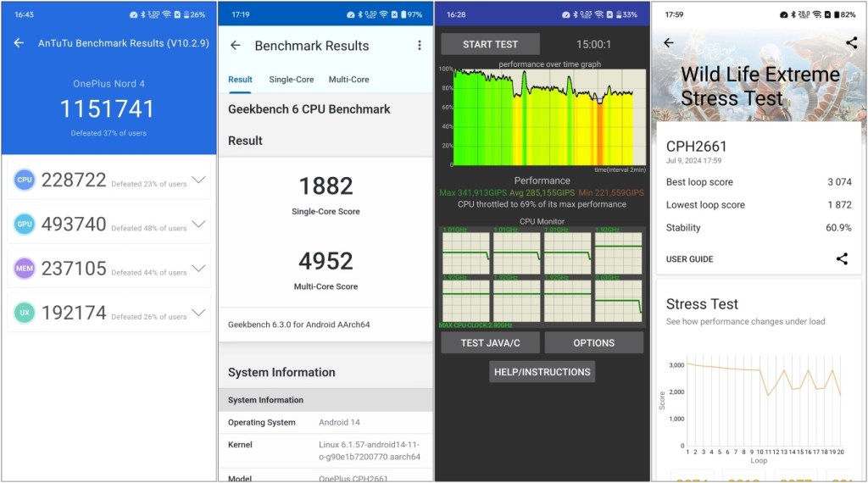
Task: Open Geekbench three-dot overflow menu
Action: pyautogui.click(x=419, y=46)
